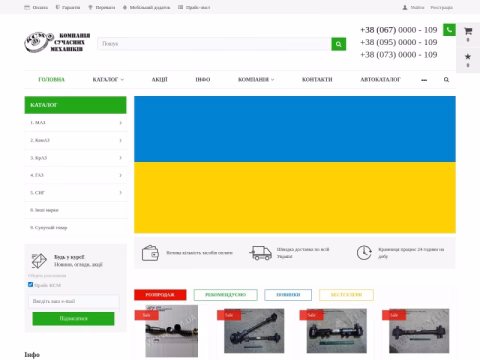Switch to the НОВИНКИ tab
Viewport: 480px width, 360px height.
pos(288,295)
